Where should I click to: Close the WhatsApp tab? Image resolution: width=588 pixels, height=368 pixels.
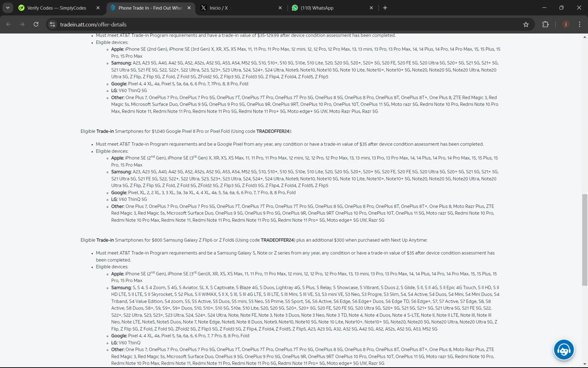click(371, 8)
